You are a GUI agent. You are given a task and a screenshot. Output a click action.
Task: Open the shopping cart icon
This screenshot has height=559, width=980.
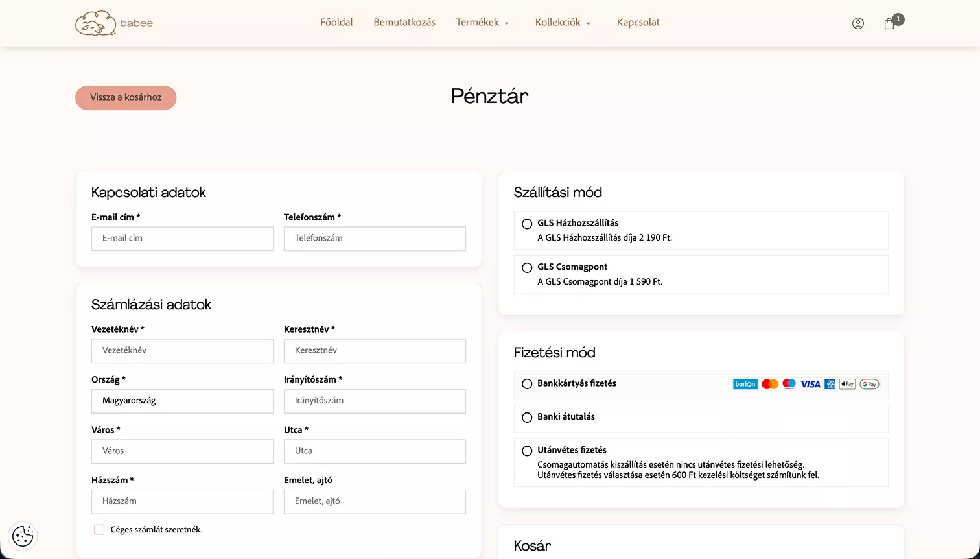pyautogui.click(x=889, y=23)
